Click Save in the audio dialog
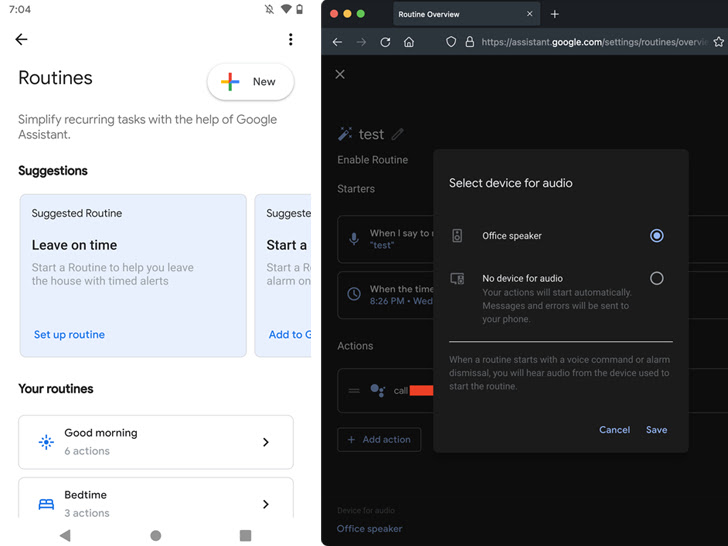 pos(656,430)
